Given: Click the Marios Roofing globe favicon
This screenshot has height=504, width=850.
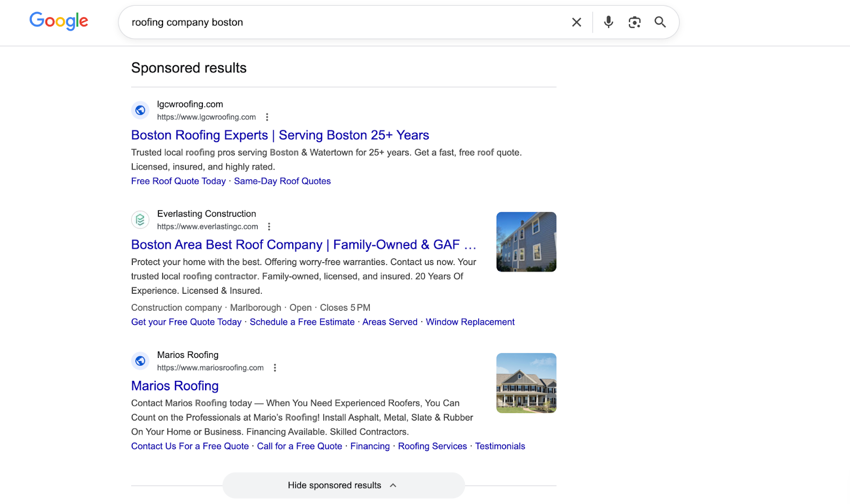Looking at the screenshot, I should [x=140, y=361].
